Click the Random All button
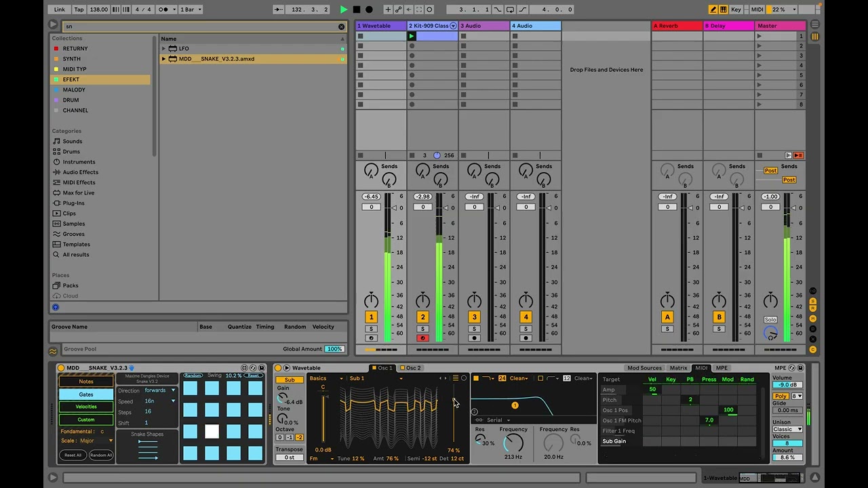The width and height of the screenshot is (868, 488). pyautogui.click(x=101, y=455)
